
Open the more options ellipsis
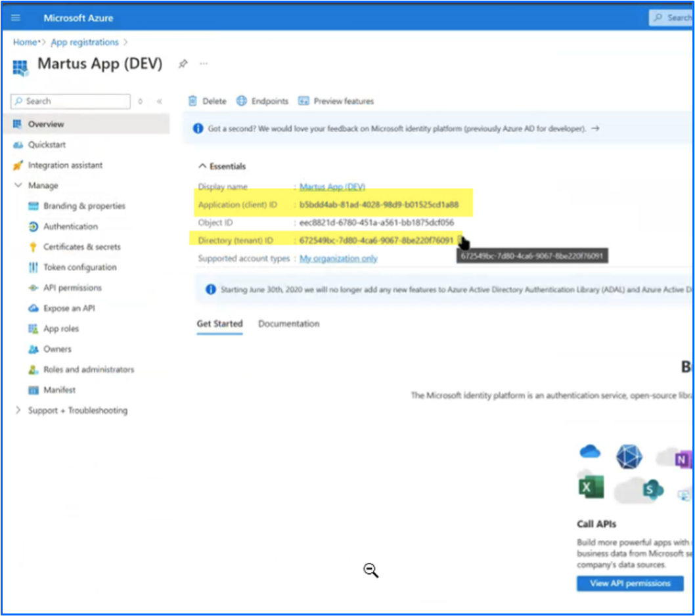pos(204,64)
